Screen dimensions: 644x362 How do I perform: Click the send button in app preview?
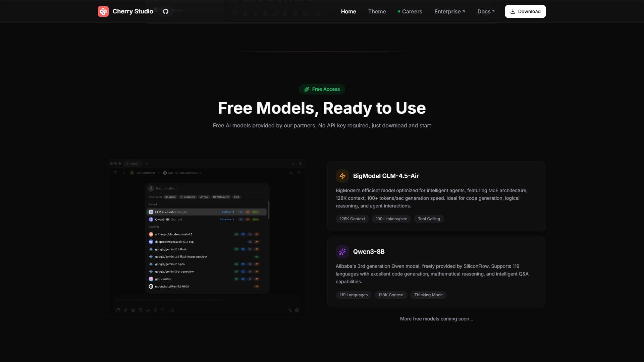pos(297,310)
